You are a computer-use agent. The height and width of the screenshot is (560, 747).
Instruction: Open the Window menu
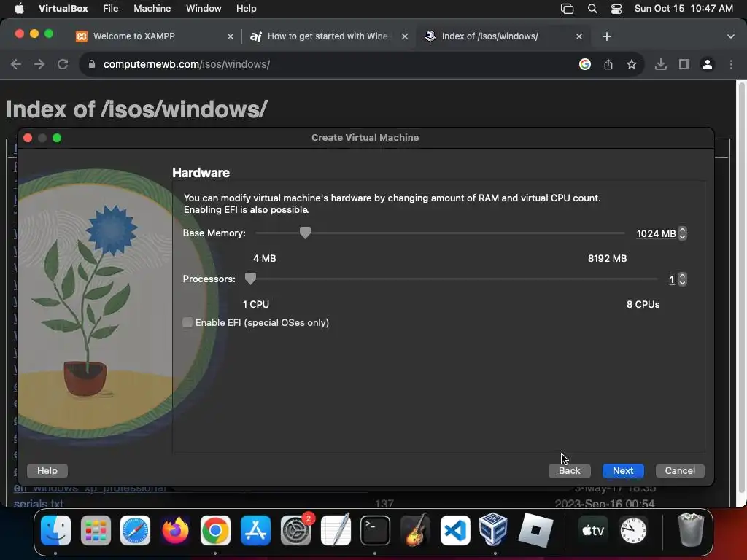coord(204,9)
